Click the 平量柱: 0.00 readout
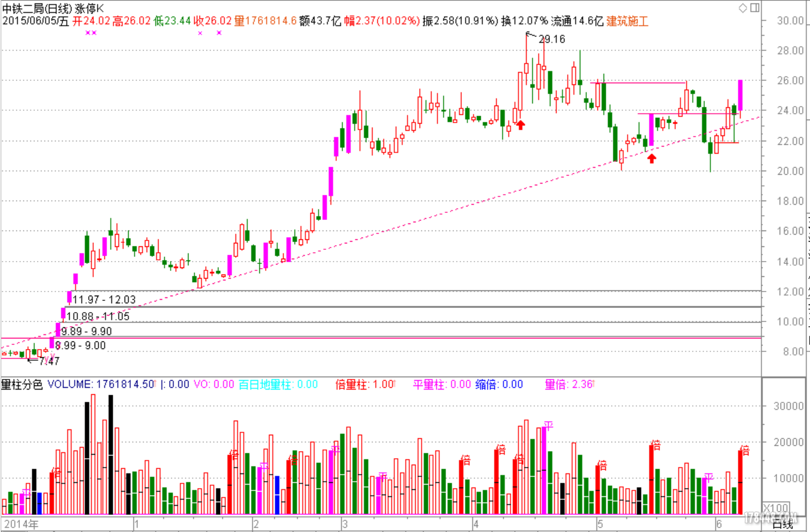Screen dimensions: 810x532 point(442,385)
